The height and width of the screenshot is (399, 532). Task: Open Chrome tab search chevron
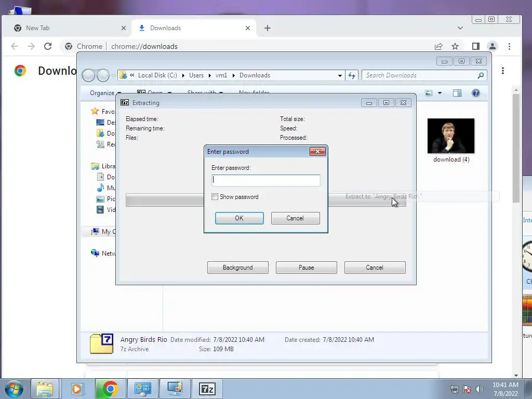coord(460,28)
